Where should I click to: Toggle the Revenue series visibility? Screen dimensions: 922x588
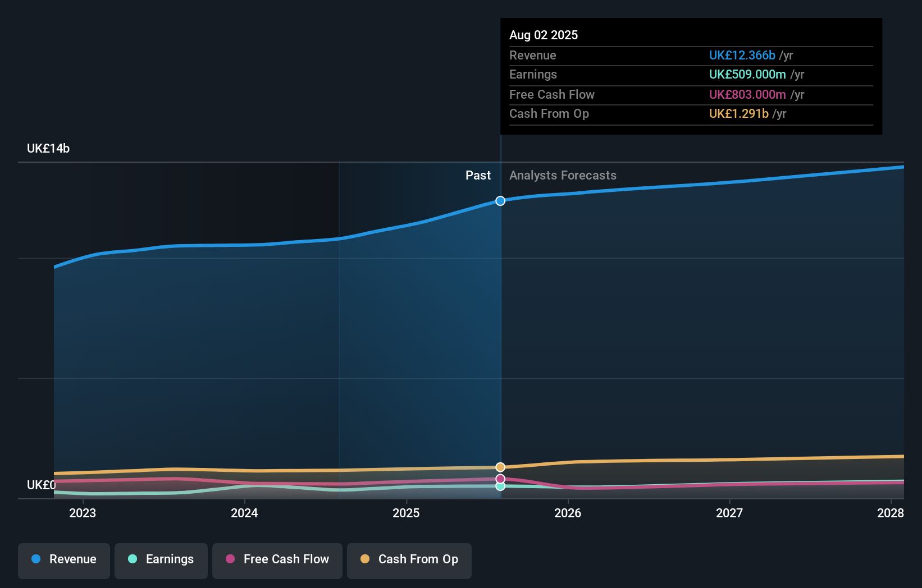63,559
